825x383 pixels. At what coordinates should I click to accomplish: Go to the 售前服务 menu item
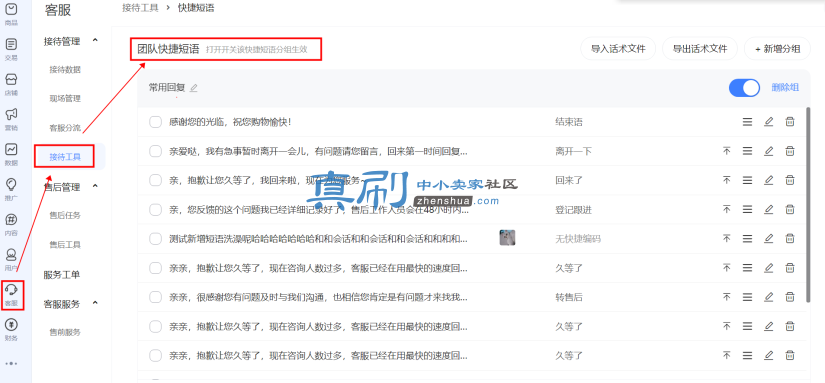65,332
